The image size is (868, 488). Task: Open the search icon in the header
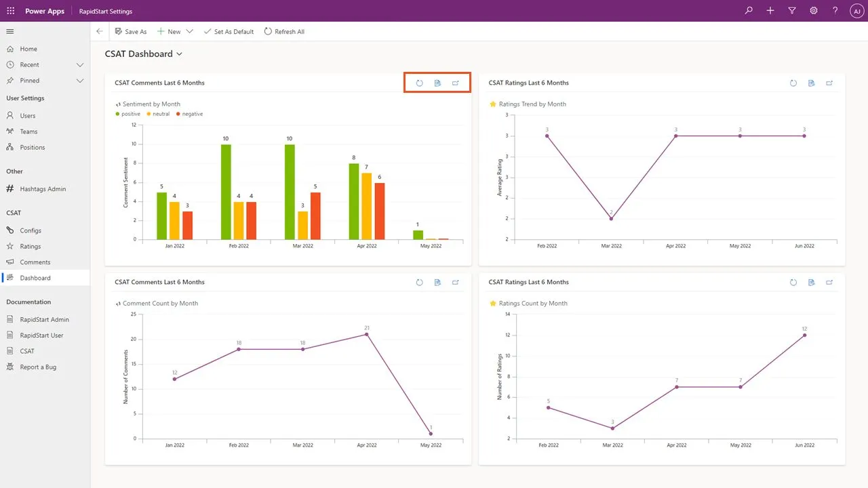pos(748,10)
